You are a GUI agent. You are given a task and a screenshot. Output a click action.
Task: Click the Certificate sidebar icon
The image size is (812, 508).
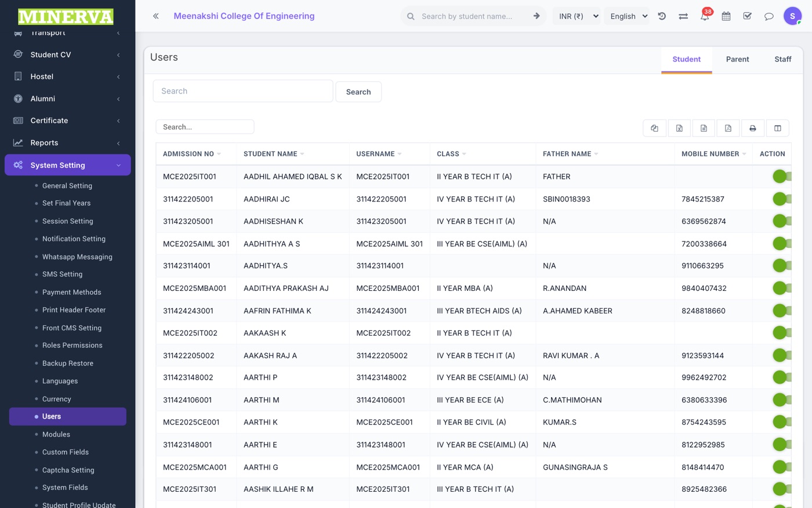[18, 121]
